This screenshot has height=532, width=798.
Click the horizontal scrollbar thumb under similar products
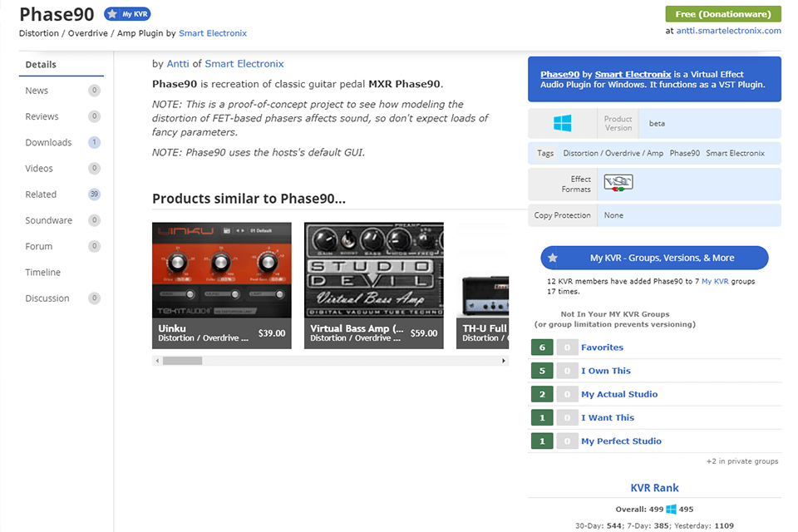(182, 361)
